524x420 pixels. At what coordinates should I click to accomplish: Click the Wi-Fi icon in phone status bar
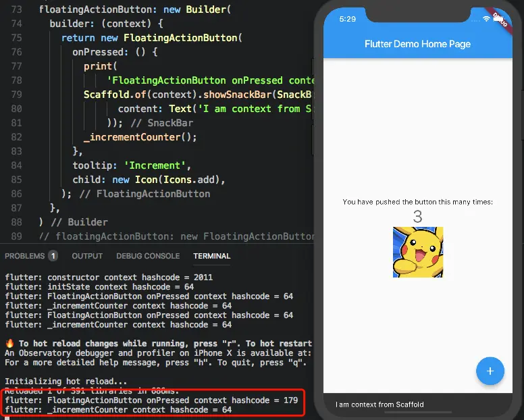tap(486, 20)
